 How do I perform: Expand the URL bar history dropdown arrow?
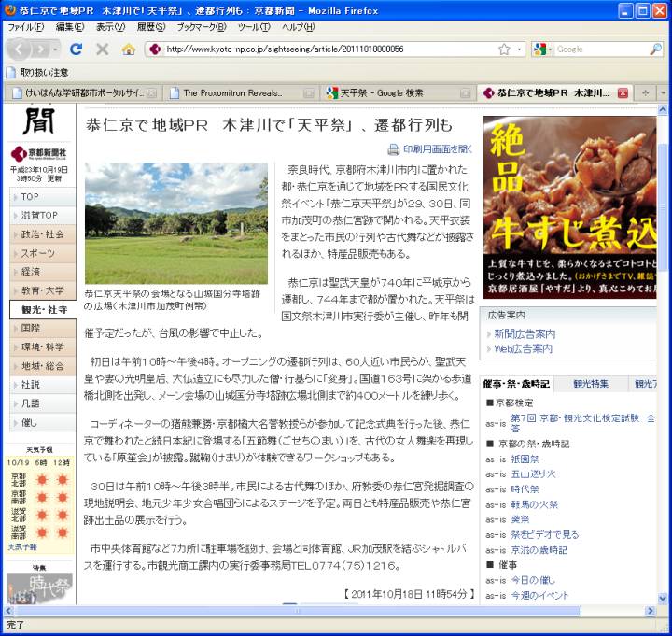[x=520, y=49]
